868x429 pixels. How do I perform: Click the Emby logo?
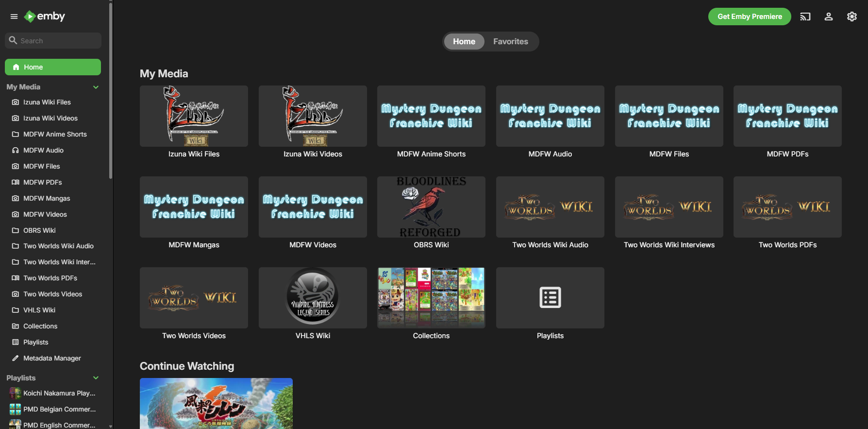tap(45, 17)
